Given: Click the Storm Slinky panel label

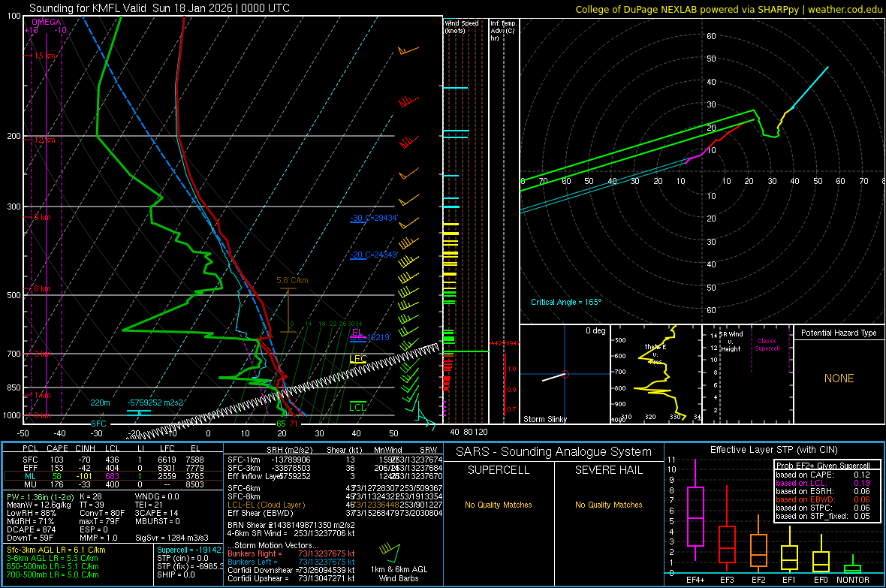Looking at the screenshot, I should [545, 419].
